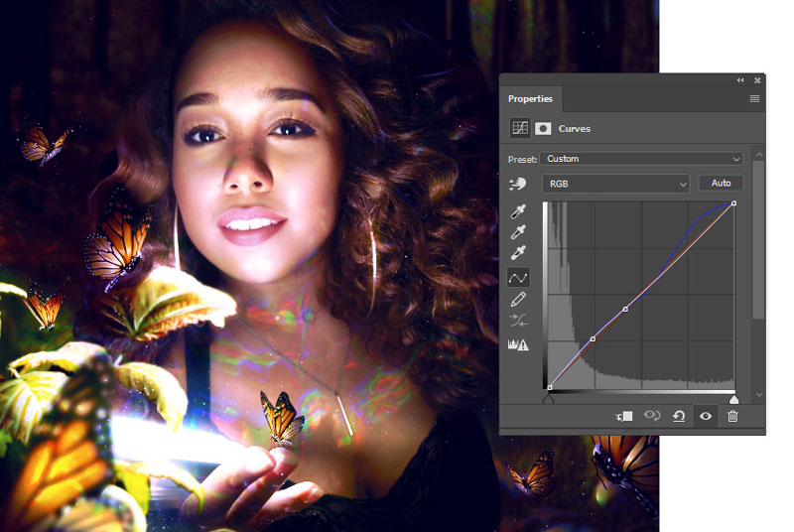Select the Properties tab
794x532 pixels.
point(530,98)
